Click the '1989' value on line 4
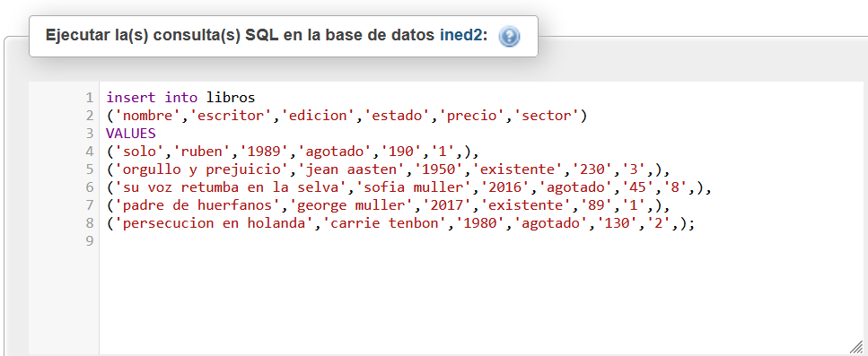The height and width of the screenshot is (356, 868). 264,152
